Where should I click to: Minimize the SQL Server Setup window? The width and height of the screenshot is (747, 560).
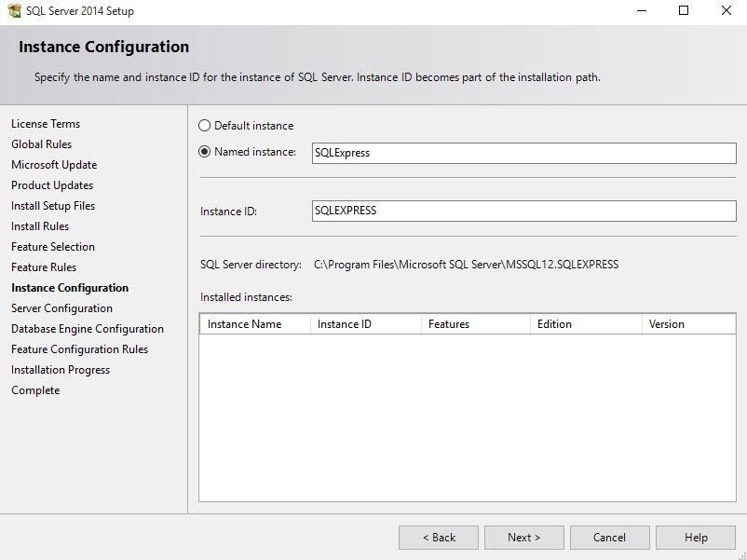[642, 10]
